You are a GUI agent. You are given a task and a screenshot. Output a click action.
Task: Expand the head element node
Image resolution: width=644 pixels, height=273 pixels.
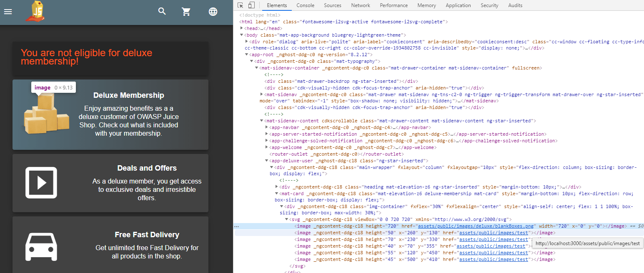pyautogui.click(x=242, y=28)
